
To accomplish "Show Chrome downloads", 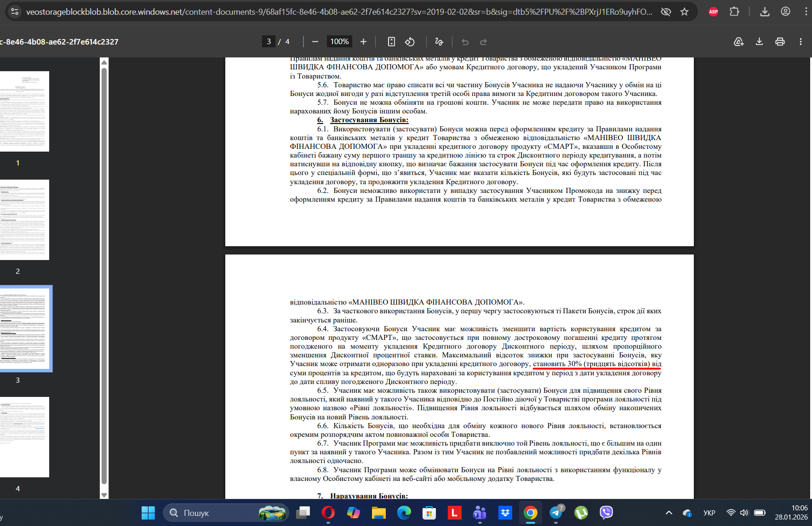I will point(765,12).
